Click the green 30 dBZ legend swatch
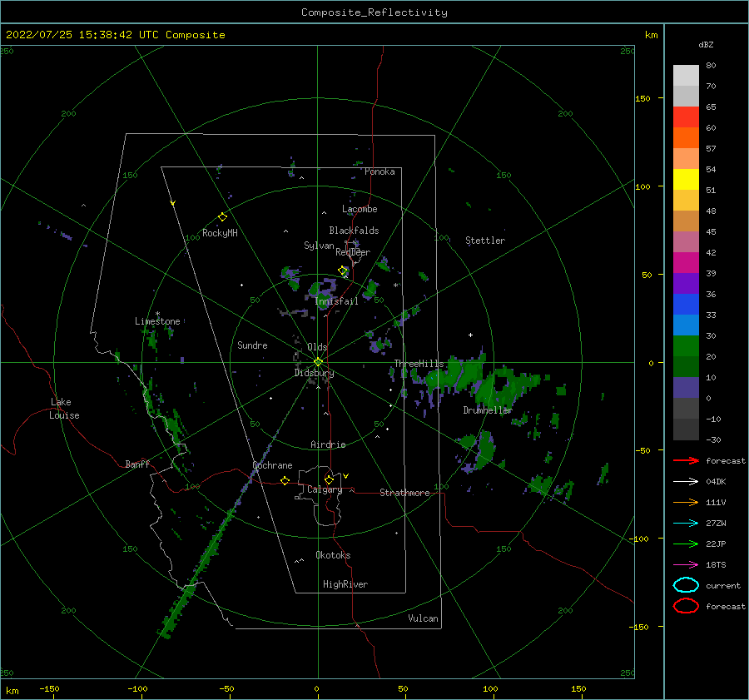This screenshot has height=700, width=749. [x=686, y=345]
